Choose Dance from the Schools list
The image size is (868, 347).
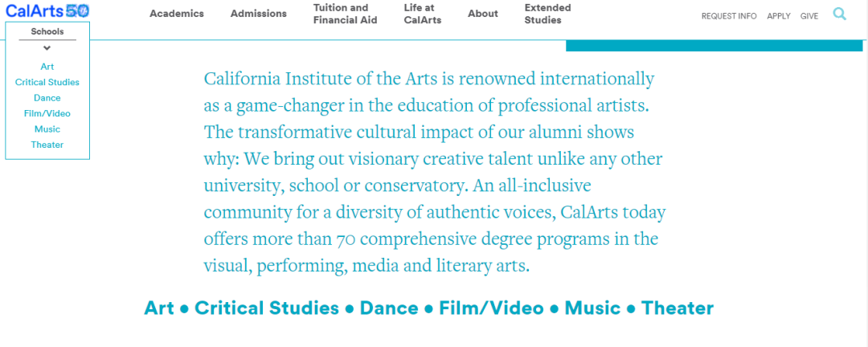coord(47,98)
